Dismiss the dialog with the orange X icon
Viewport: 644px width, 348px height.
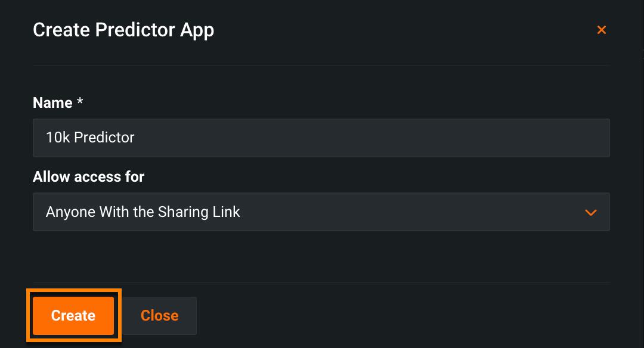coord(601,30)
